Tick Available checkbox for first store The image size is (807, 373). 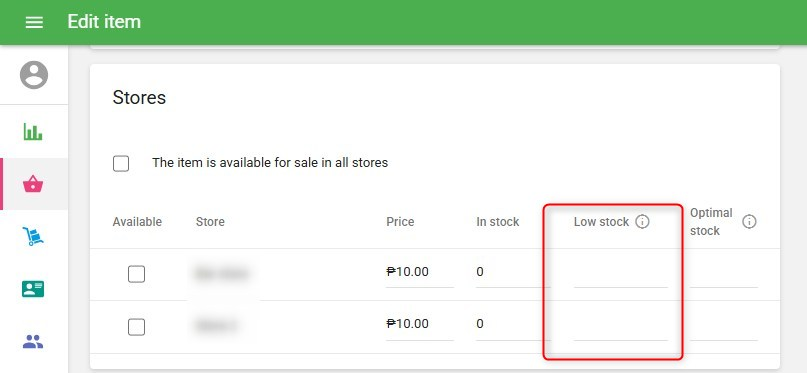click(x=136, y=274)
